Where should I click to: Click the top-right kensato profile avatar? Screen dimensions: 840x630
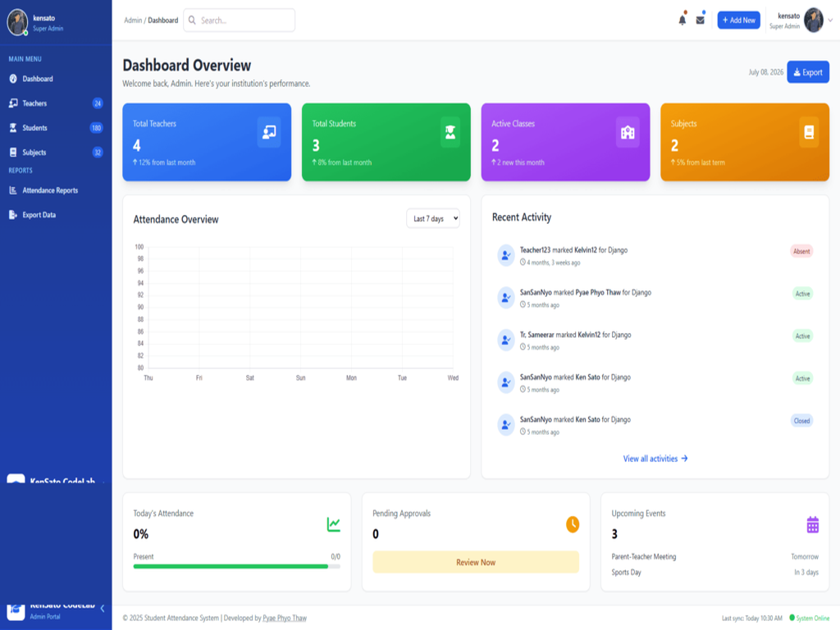813,21
